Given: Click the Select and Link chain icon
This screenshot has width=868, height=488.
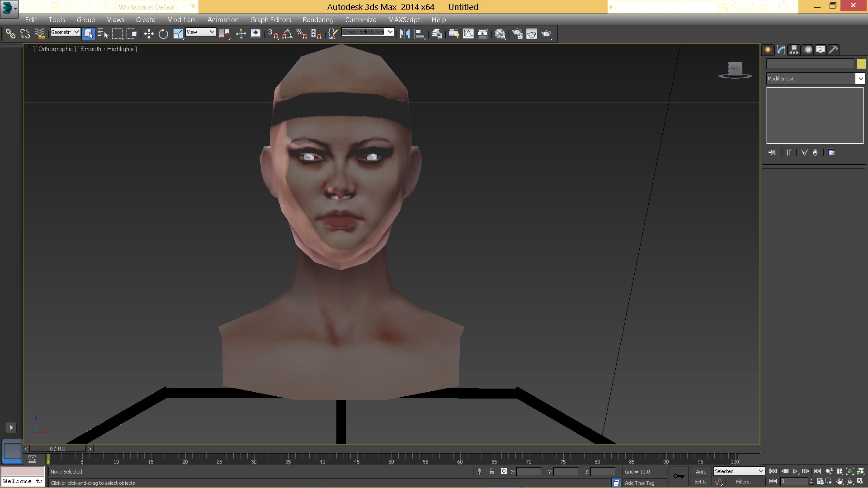Looking at the screenshot, I should coord(10,34).
